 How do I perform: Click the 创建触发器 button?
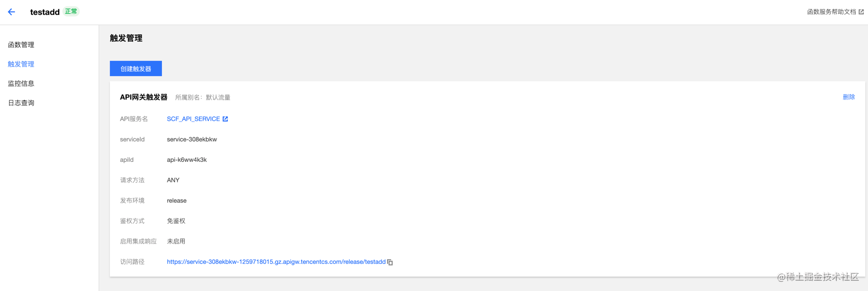[x=136, y=68]
